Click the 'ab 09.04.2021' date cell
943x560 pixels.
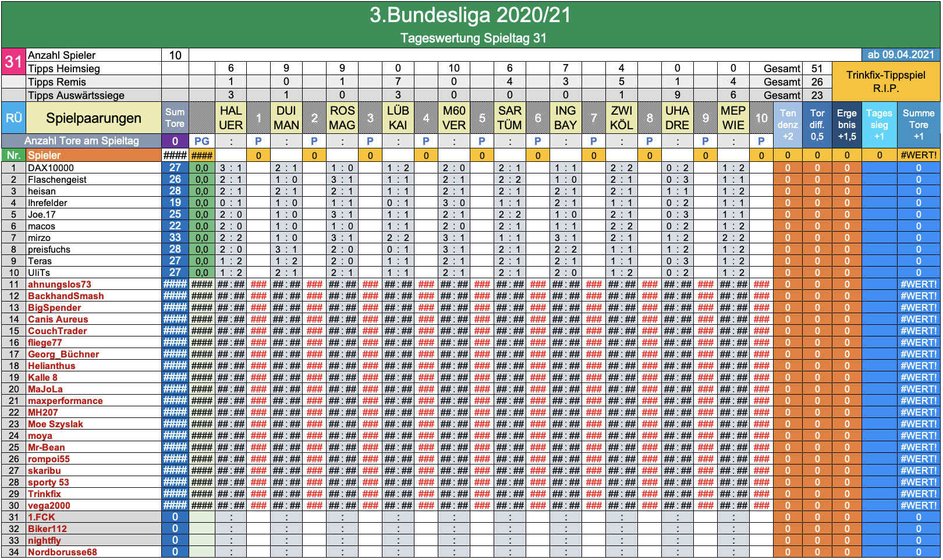[901, 55]
